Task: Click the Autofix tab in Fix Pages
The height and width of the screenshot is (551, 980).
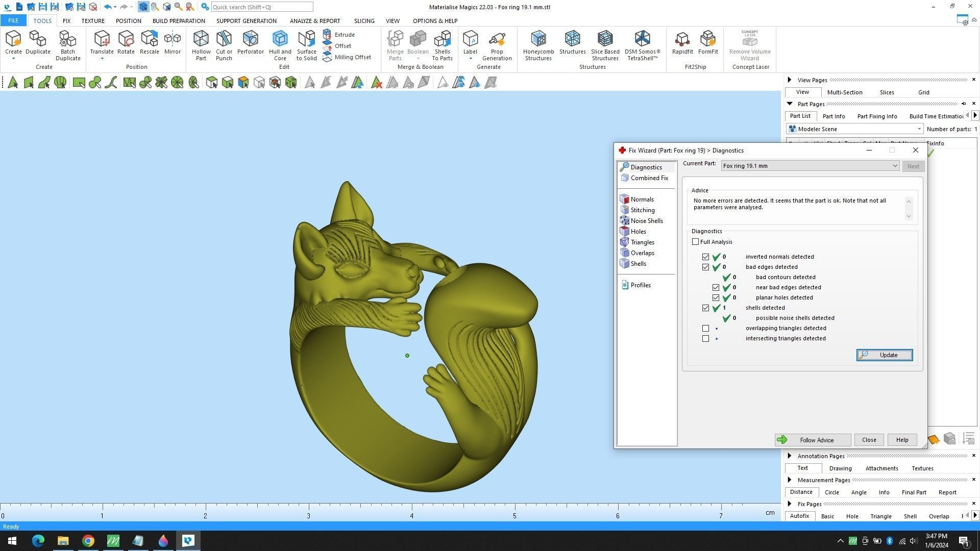Action: tap(799, 516)
